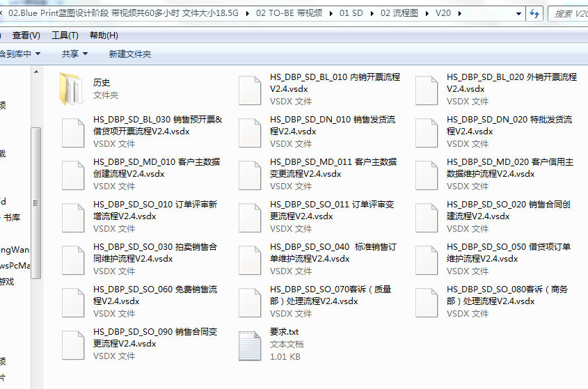Image resolution: width=588 pixels, height=389 pixels.
Task: Select HS_DBP_SD_SO_080 客诉商务部处理流程 file icon
Action: point(427,302)
